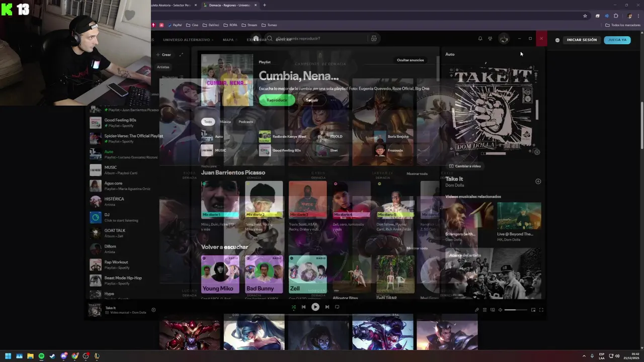Open Live @ Beyond The related video thumbnail
The width and height of the screenshot is (644, 362).
519,216
